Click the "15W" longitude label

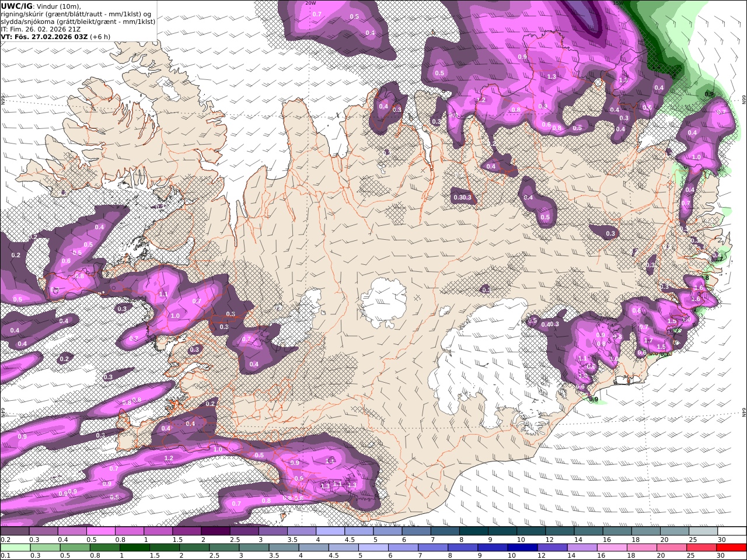(618, 3)
